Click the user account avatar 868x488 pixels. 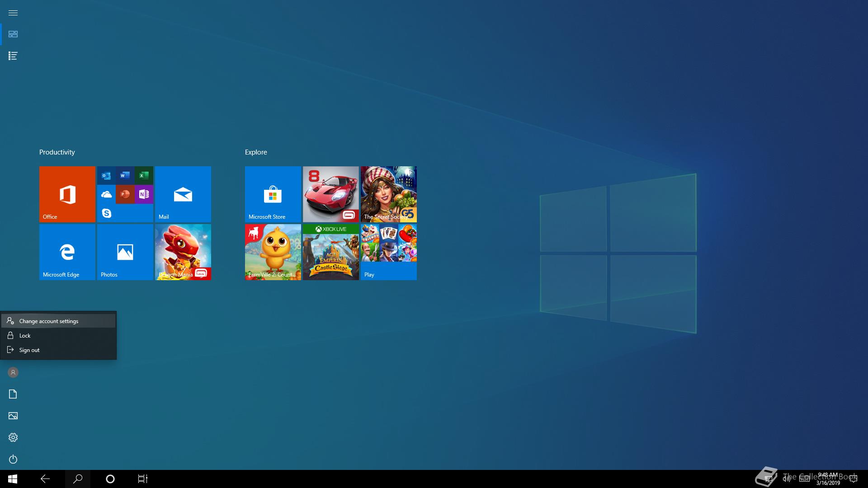(13, 372)
